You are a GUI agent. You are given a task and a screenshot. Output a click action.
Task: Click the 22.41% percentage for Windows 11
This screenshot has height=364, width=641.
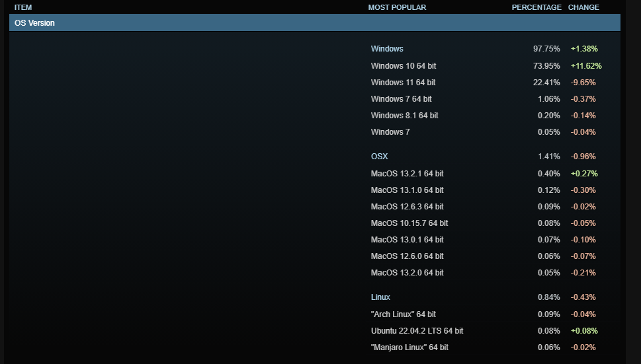(546, 83)
